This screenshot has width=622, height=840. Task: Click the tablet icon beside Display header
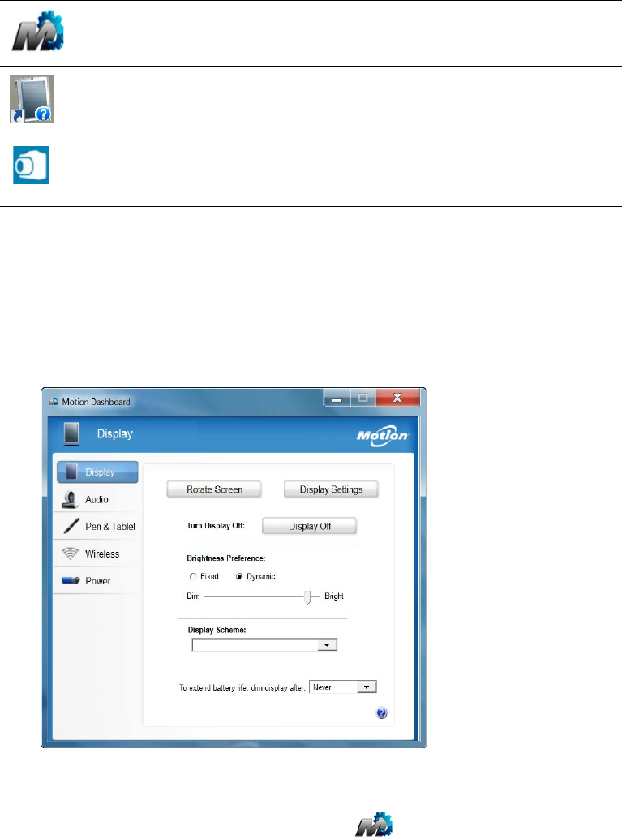click(x=71, y=433)
